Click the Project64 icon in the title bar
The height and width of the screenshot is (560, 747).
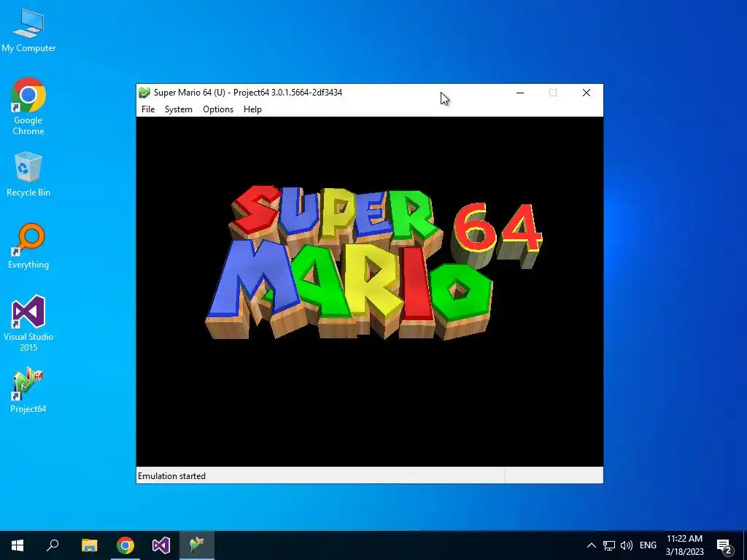tap(144, 93)
